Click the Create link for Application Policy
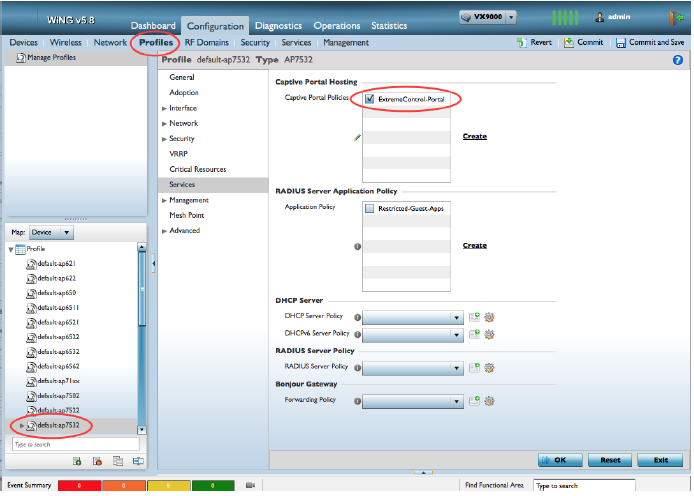This screenshot has width=694, height=496. pyautogui.click(x=474, y=246)
